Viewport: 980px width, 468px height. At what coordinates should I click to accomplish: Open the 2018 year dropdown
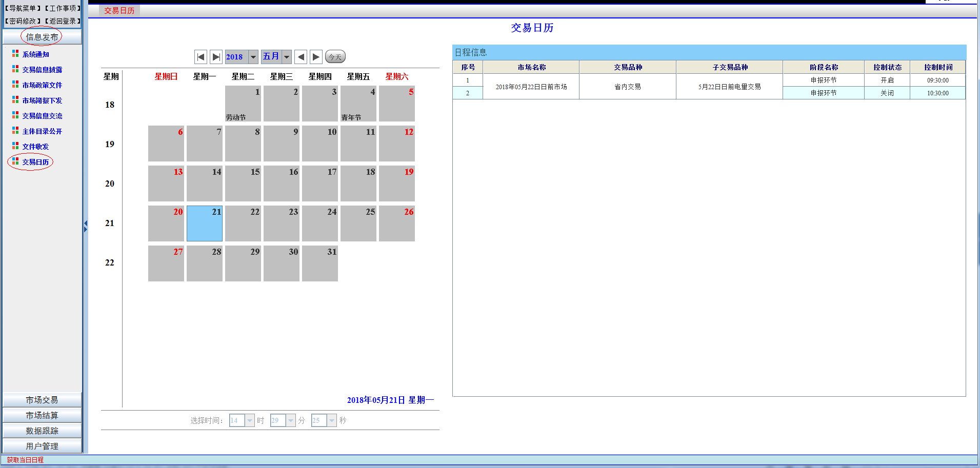coord(253,57)
